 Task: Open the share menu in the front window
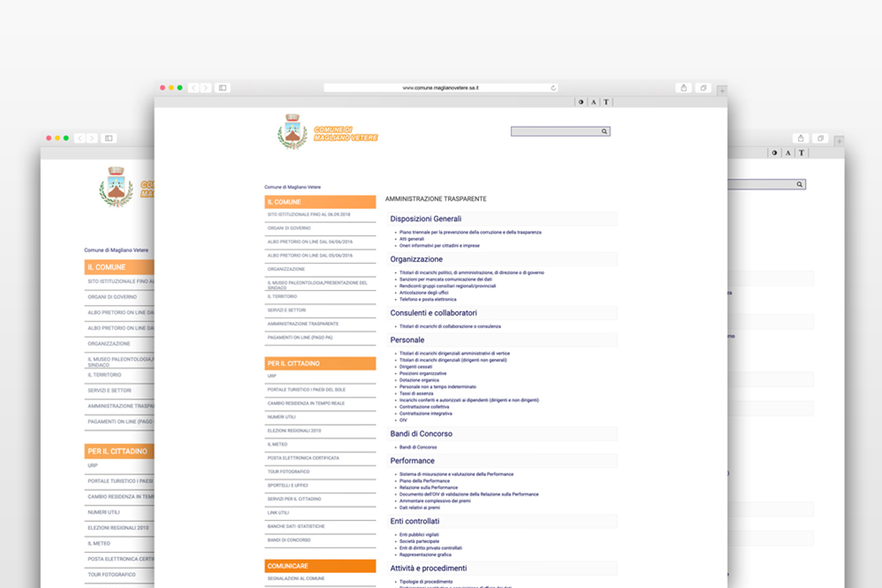(x=684, y=87)
